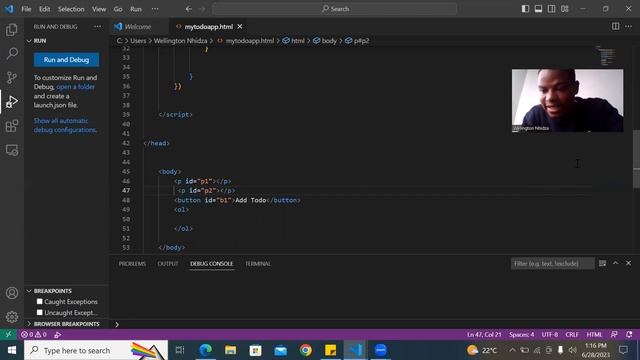Screen dimensions: 640x360
Task: Show hidden system tray icons chevron
Action: [512, 350]
